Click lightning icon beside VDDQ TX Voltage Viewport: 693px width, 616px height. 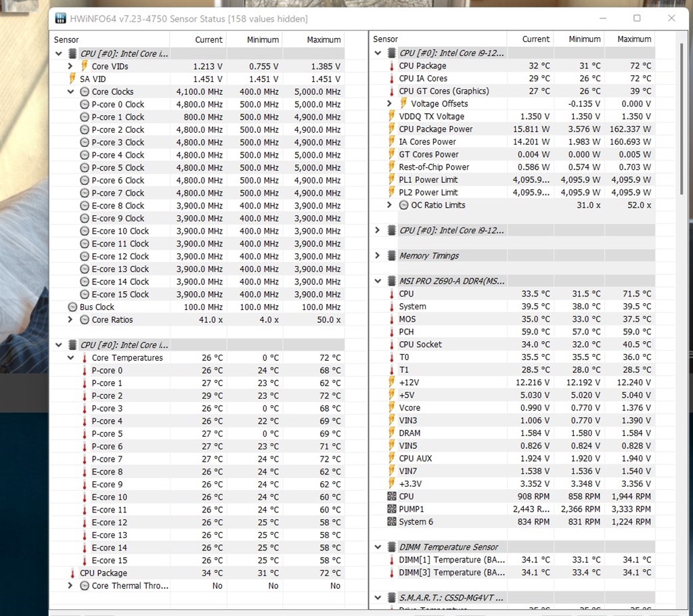pyautogui.click(x=391, y=116)
